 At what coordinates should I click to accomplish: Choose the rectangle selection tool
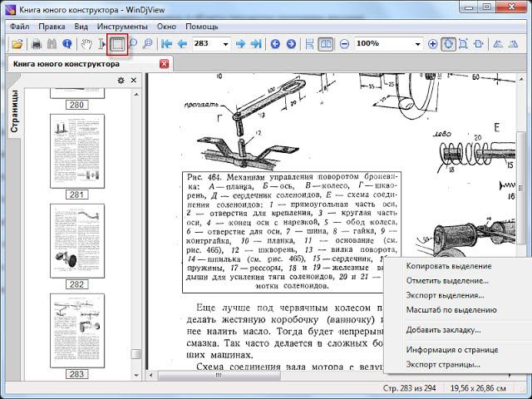tap(117, 44)
